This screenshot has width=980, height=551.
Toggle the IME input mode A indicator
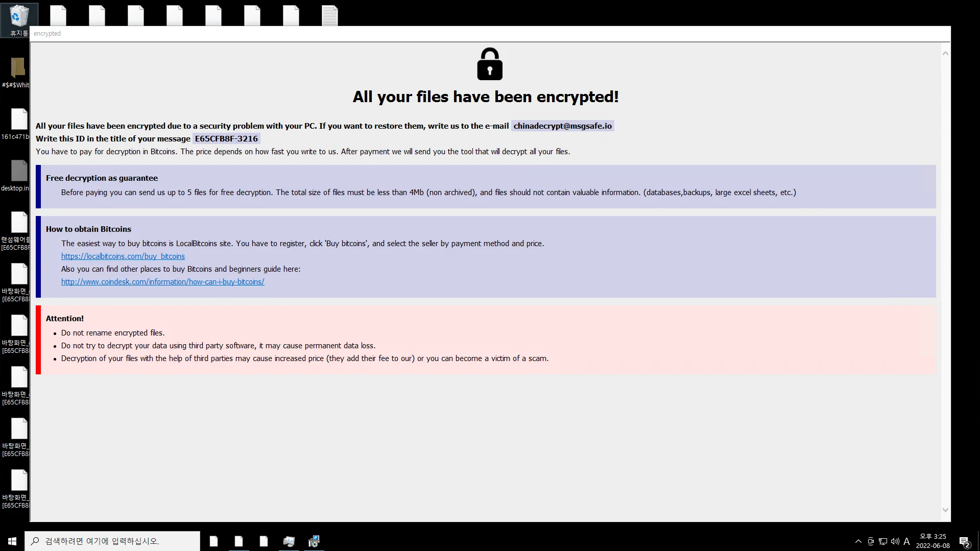pyautogui.click(x=906, y=541)
